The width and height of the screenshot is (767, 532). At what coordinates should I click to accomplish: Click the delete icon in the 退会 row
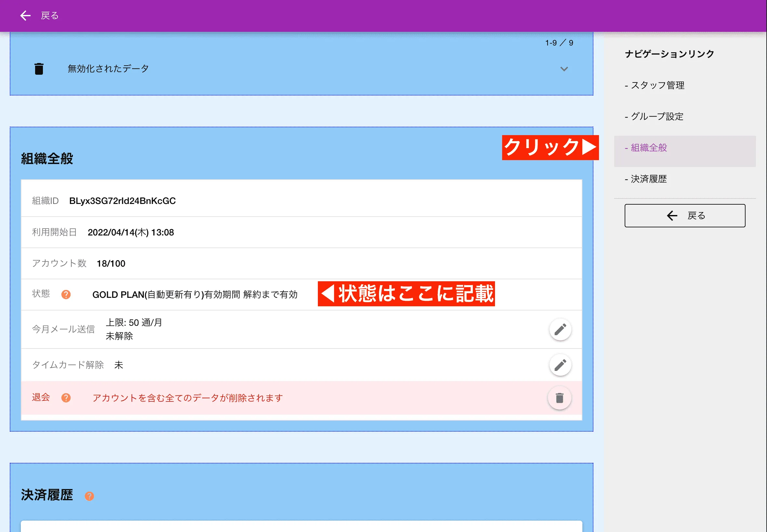(560, 398)
